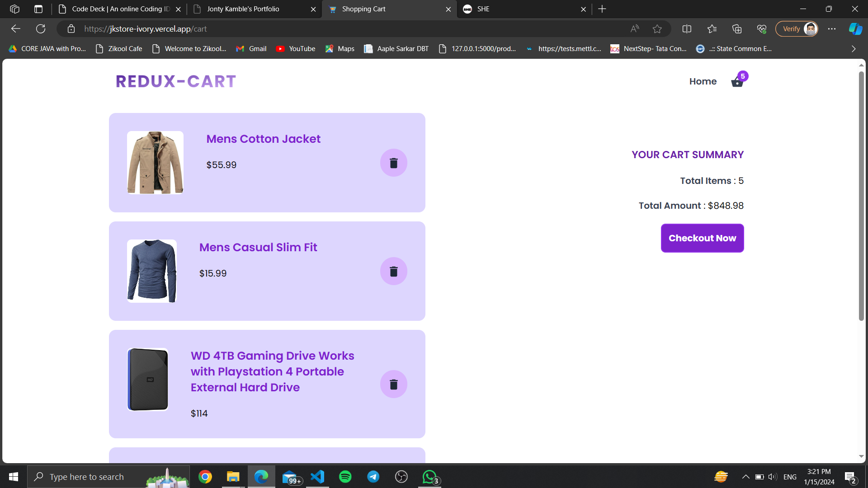The image size is (868, 488).
Task: Open the cart basket icon
Action: (x=737, y=82)
